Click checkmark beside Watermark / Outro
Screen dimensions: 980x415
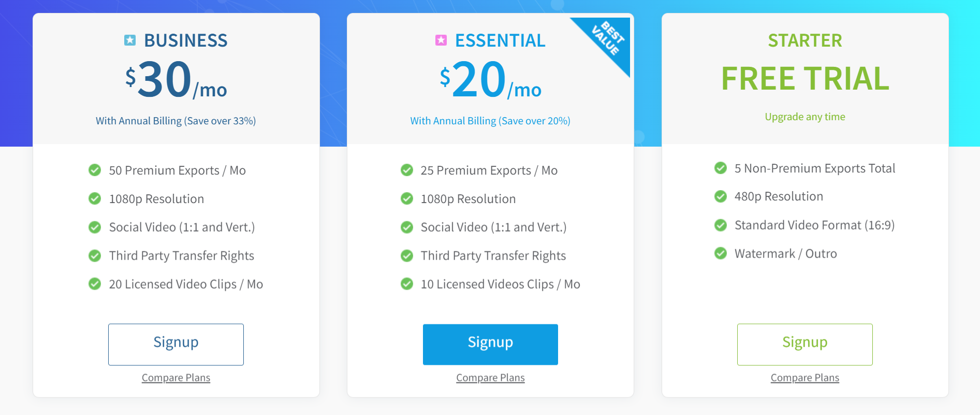[x=721, y=253]
